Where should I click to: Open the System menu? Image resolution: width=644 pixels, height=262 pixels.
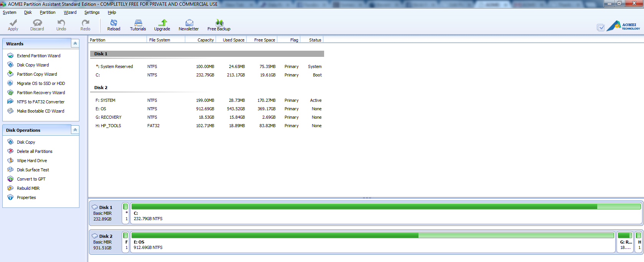coord(10,12)
